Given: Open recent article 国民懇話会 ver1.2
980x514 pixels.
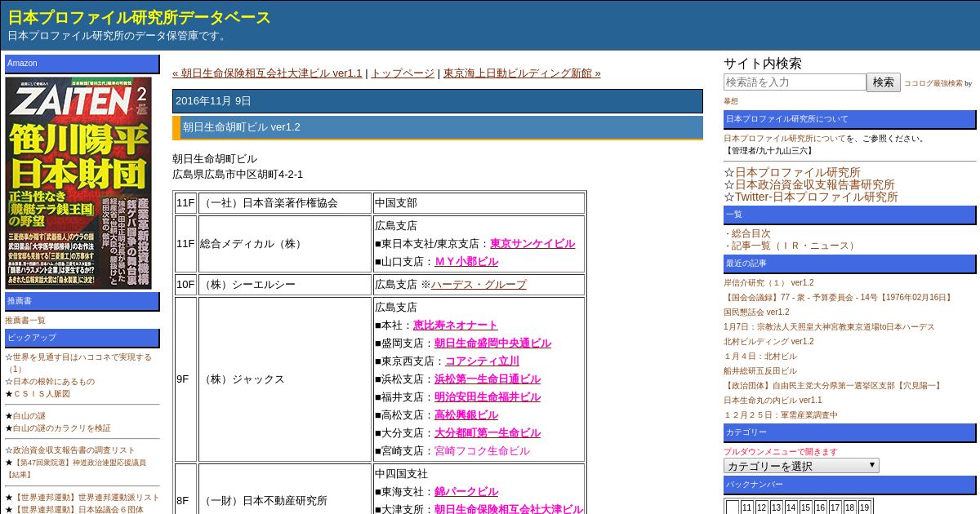Looking at the screenshot, I should tap(756, 312).
